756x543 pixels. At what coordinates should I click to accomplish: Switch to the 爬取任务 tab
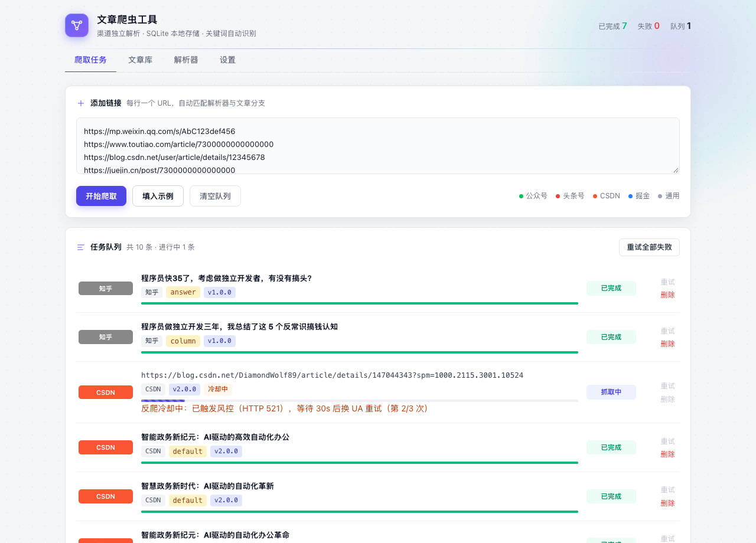point(90,60)
